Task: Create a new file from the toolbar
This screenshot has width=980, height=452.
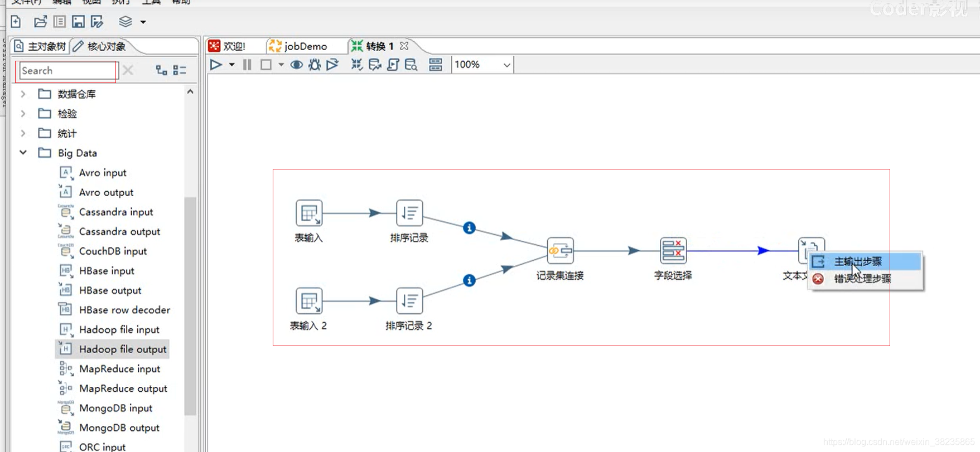Action: 16,22
